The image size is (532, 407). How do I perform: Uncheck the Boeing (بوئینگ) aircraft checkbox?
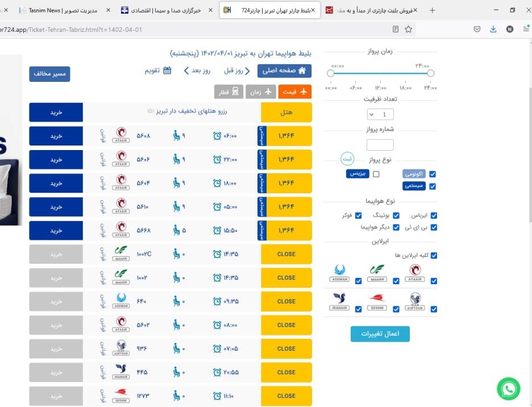coord(396,216)
